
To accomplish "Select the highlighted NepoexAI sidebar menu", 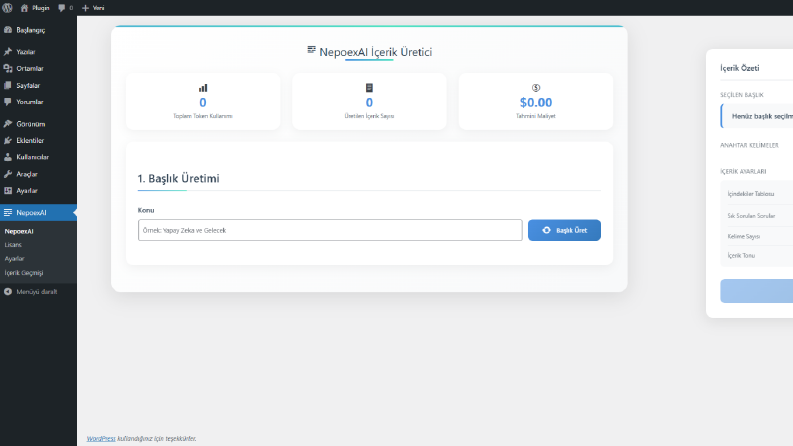I will [38, 212].
